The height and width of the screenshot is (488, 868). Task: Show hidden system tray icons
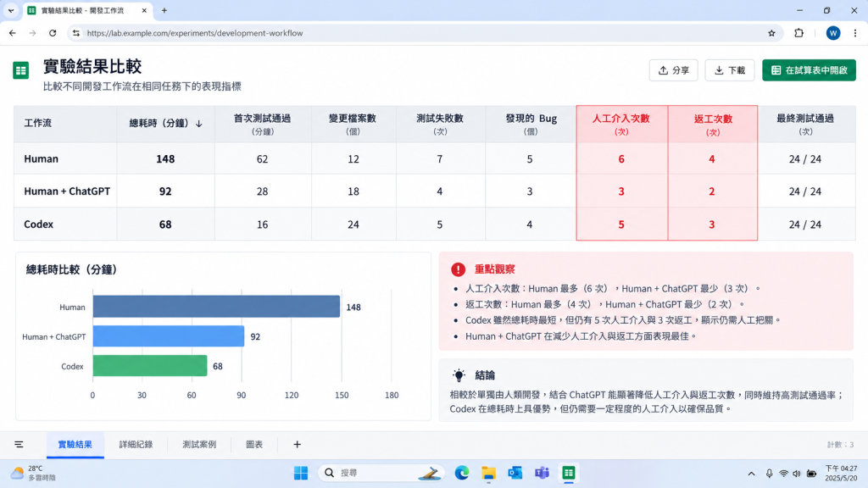751,474
